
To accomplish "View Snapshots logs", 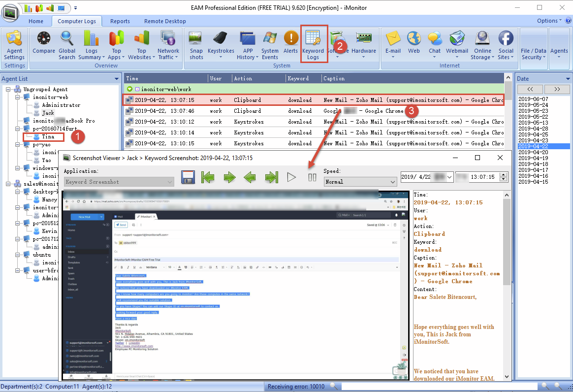I will coord(196,45).
